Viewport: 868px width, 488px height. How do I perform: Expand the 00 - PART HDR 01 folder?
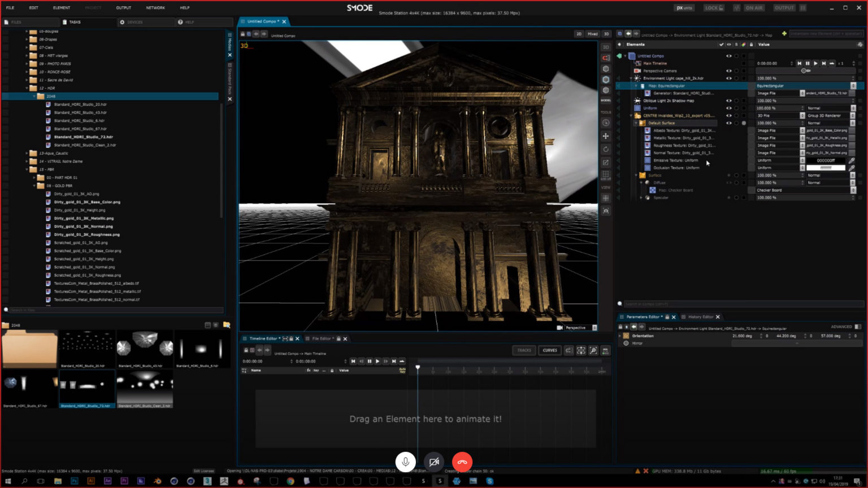pyautogui.click(x=34, y=177)
